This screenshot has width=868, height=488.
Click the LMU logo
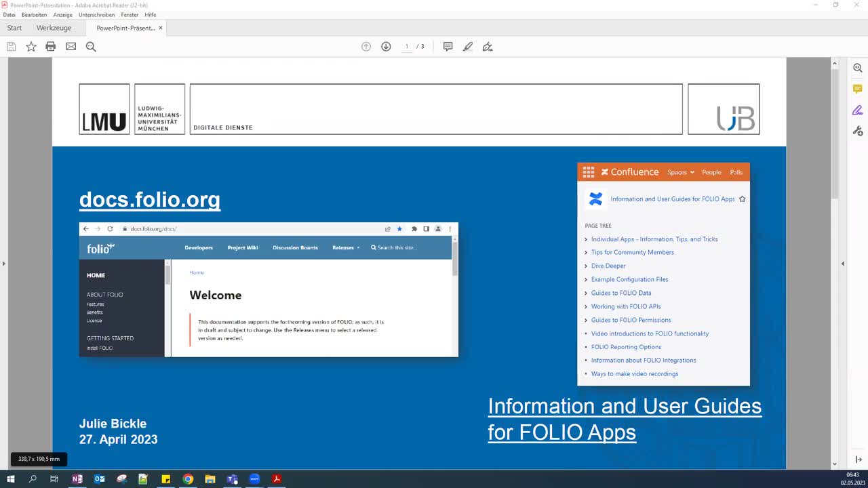104,109
